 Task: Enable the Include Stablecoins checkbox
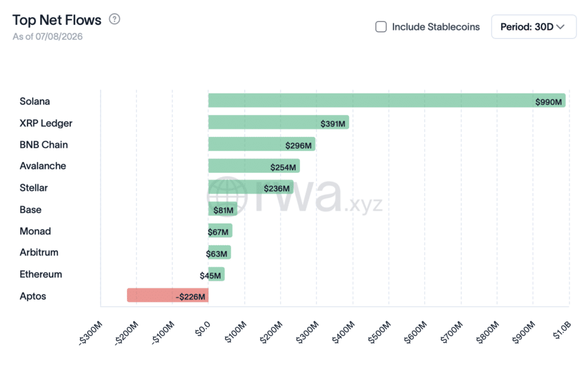(381, 27)
